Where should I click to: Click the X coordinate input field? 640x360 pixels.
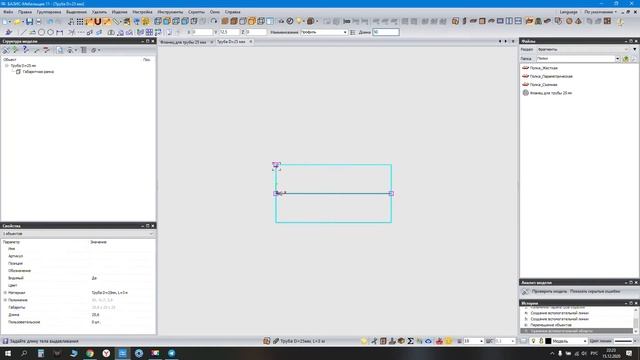202,32
